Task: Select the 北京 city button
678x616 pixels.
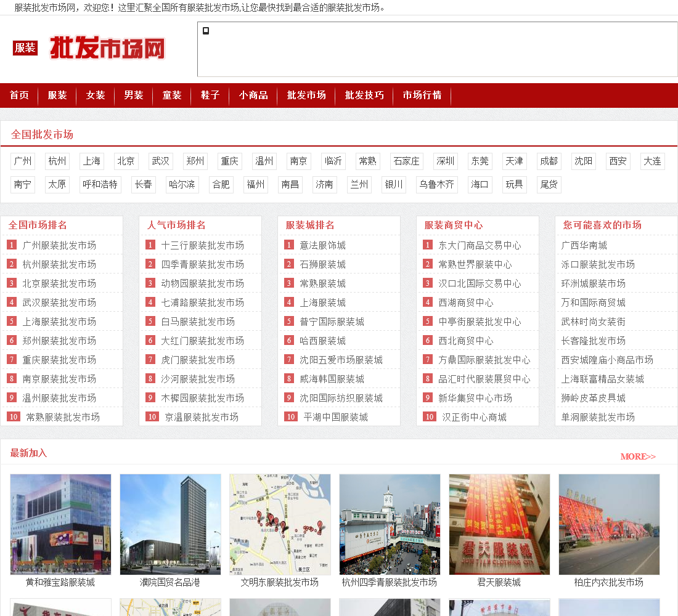Action: click(126, 161)
